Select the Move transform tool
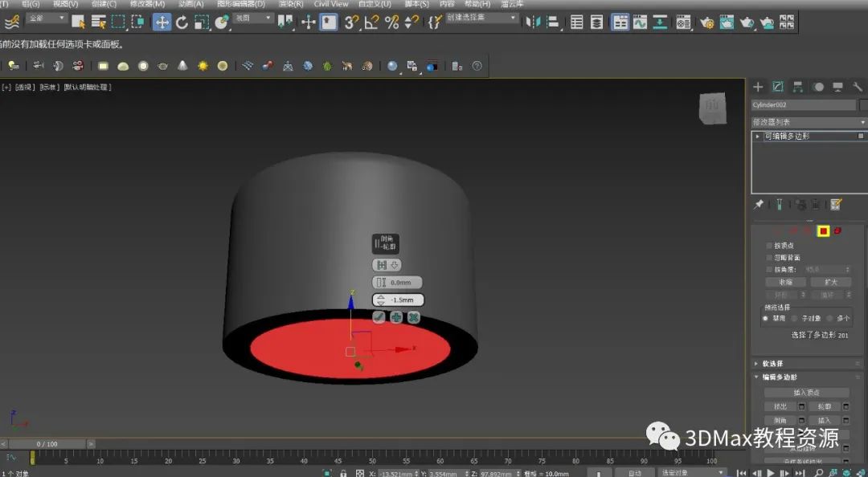Viewport: 868px width, 477px height. click(x=162, y=22)
